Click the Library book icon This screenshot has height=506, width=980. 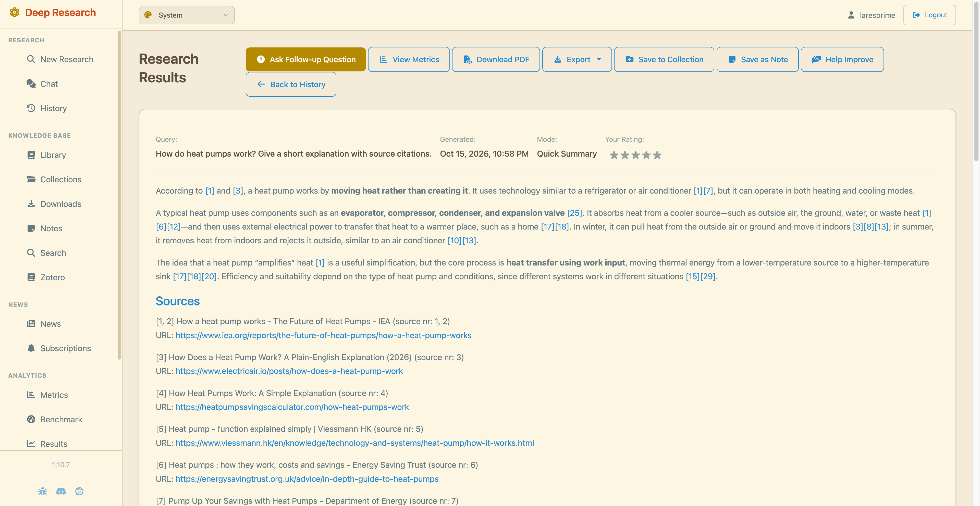click(31, 155)
